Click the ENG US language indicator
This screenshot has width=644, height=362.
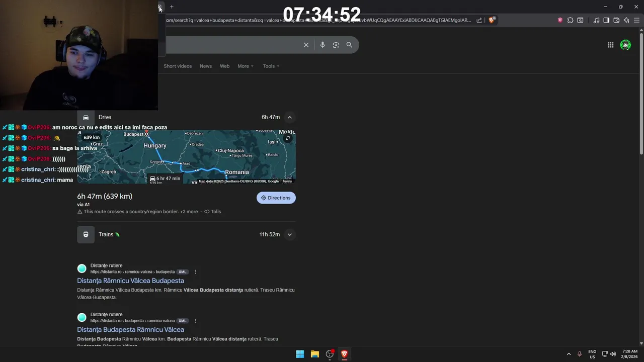(x=592, y=354)
